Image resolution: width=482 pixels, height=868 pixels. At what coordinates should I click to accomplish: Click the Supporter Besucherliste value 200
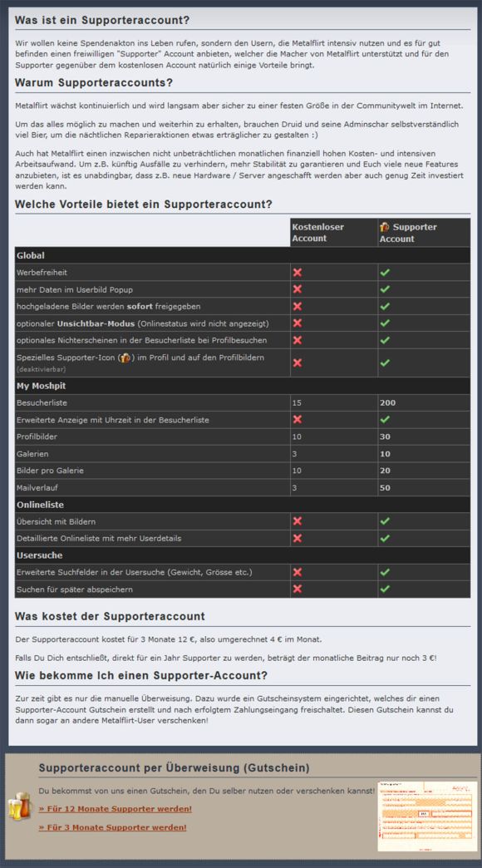click(x=388, y=403)
